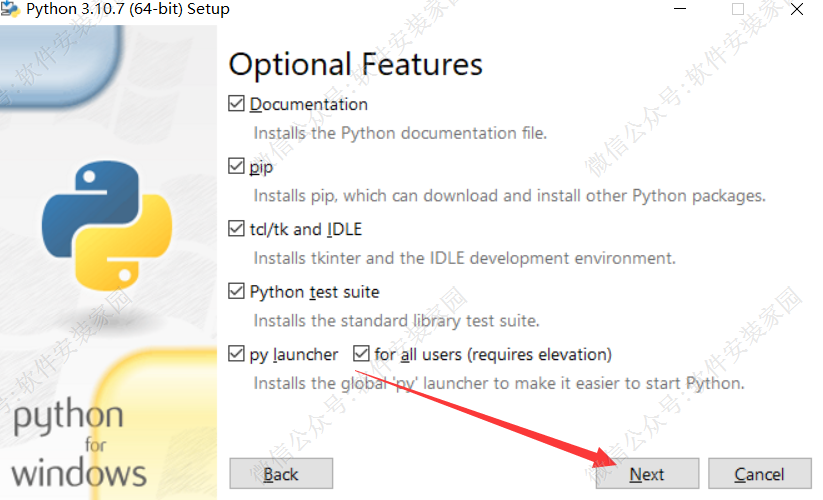Toggle the pip checkbox
Image resolution: width=823 pixels, height=500 pixels.
[x=237, y=167]
